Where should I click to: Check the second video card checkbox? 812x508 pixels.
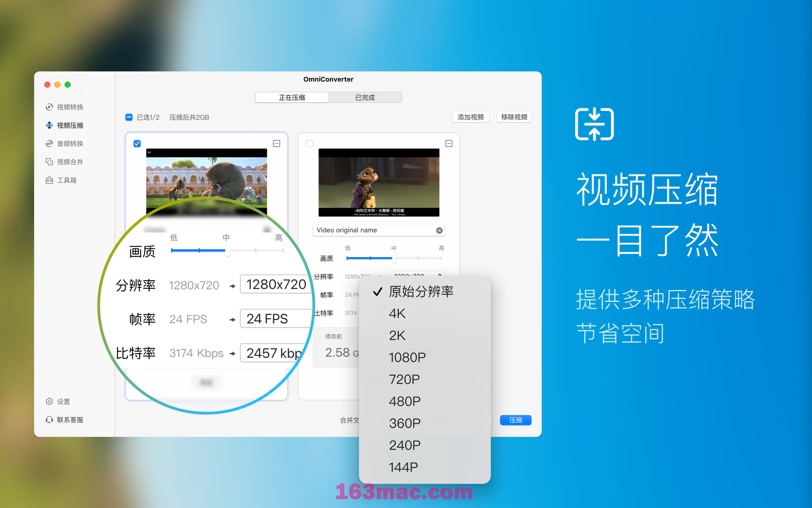pyautogui.click(x=309, y=144)
